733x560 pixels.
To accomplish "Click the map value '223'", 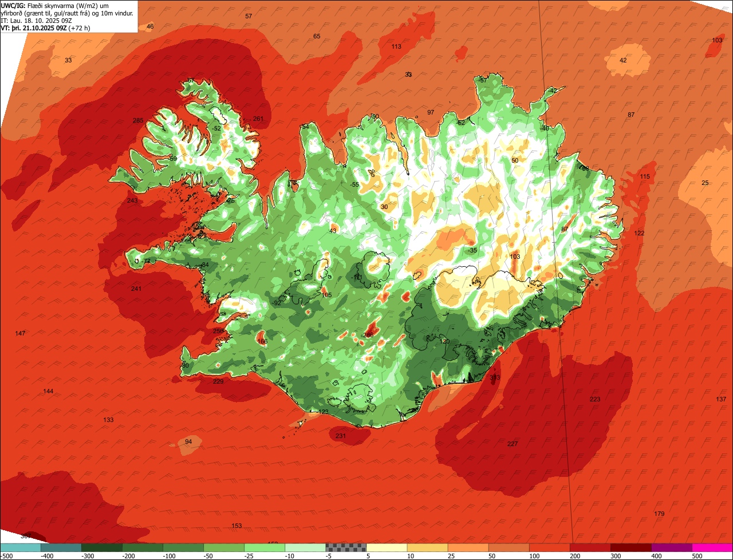I will tap(595, 399).
